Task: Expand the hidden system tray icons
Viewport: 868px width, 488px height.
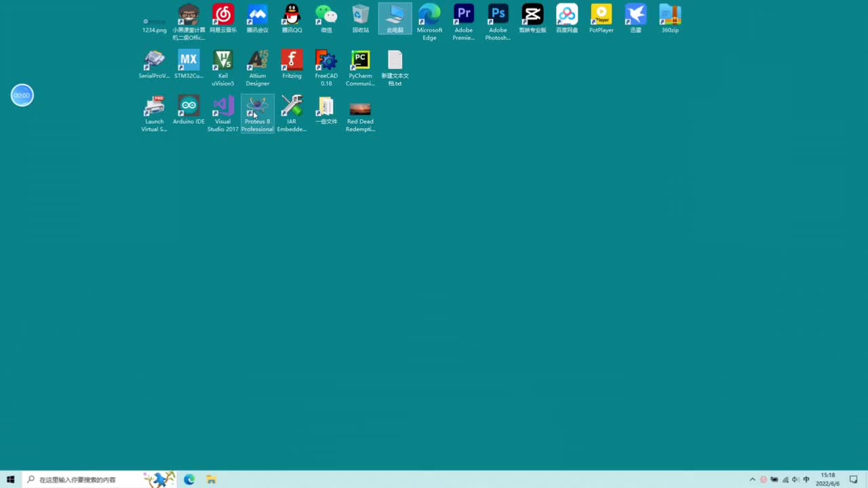Action: (752, 479)
